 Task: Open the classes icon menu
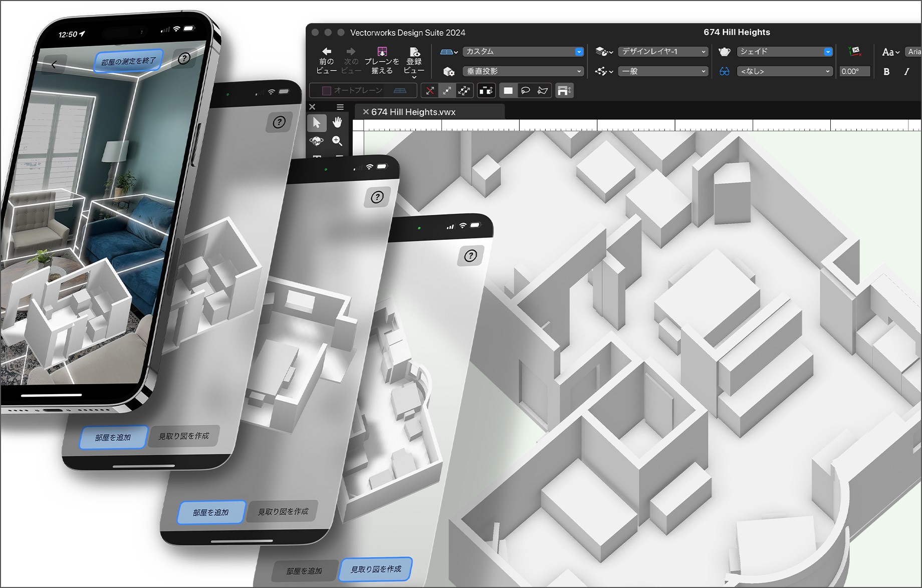[604, 71]
